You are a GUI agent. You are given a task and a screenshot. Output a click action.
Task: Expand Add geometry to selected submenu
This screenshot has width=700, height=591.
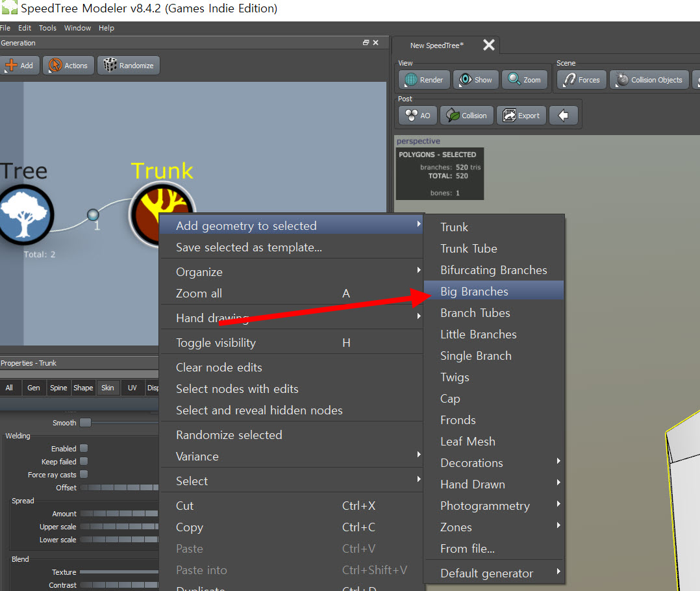(291, 225)
